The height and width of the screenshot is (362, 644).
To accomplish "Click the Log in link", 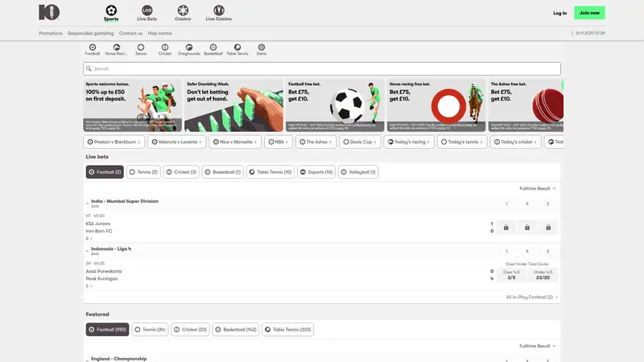I will 559,13.
